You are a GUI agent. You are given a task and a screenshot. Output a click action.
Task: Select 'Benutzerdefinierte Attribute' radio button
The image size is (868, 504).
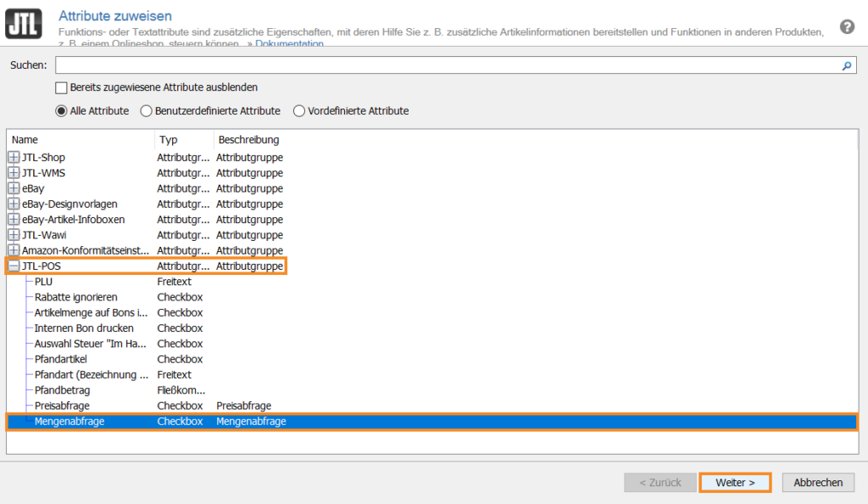[x=147, y=111]
